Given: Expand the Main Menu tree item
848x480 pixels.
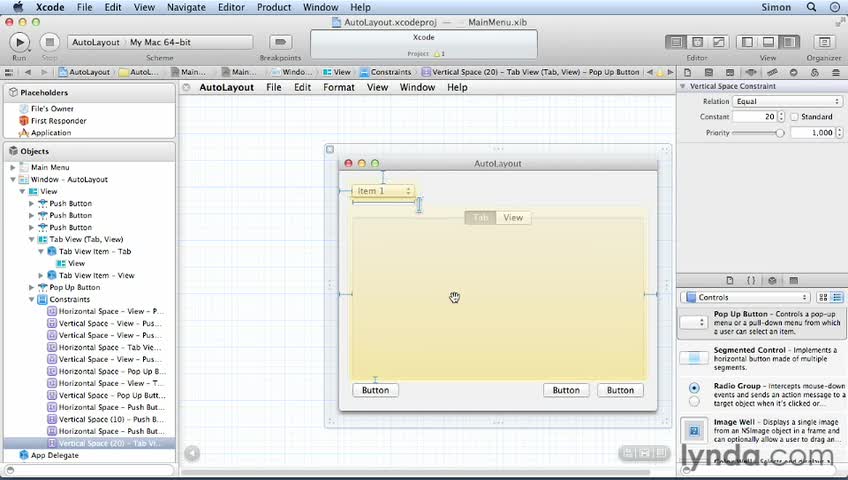Looking at the screenshot, I should (x=12, y=168).
